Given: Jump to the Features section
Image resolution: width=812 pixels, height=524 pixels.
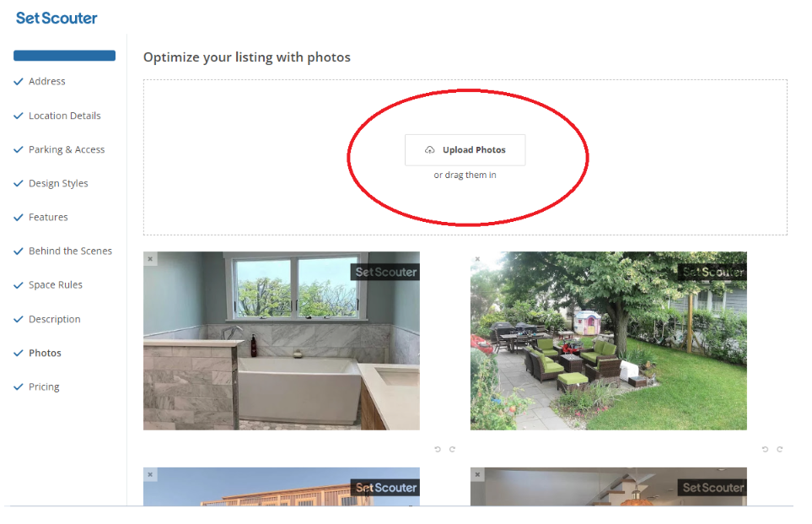Looking at the screenshot, I should 48,217.
